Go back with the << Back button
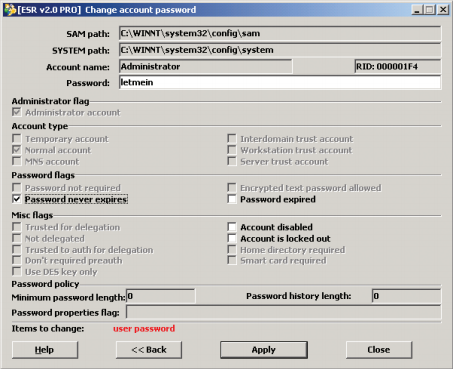Viewport: 454px width, 369px height. (149, 350)
